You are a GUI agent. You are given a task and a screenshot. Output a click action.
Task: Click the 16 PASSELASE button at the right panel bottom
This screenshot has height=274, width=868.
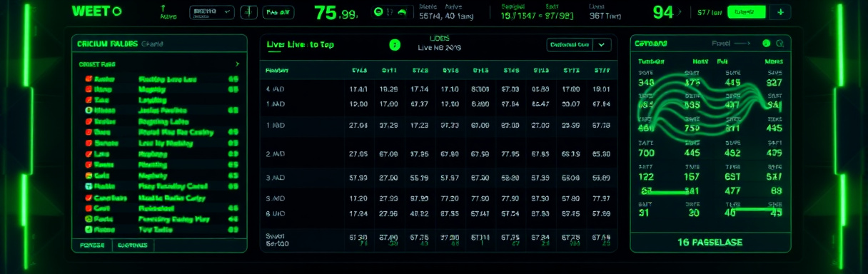point(710,243)
